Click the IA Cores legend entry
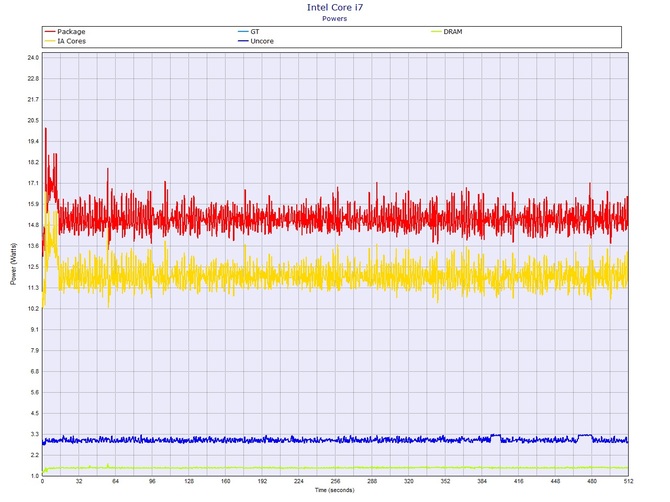This screenshot has height=502, width=670. 65,41
